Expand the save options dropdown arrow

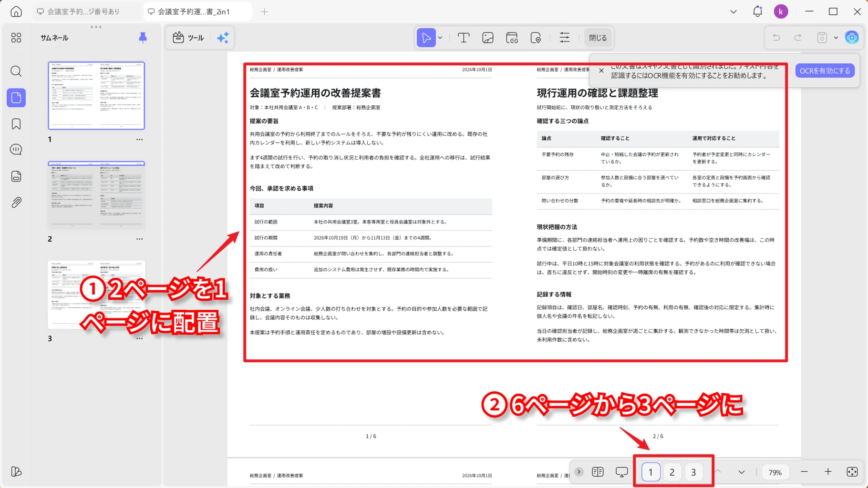pos(836,38)
